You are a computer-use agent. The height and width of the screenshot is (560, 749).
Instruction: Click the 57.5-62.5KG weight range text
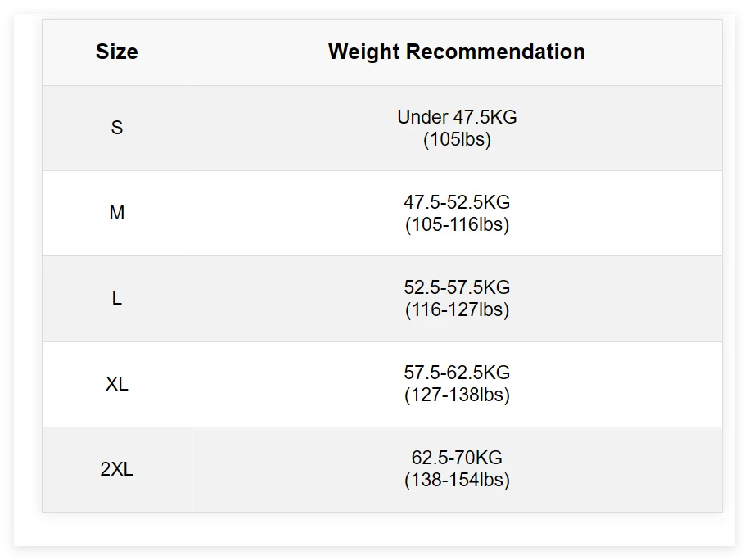457,373
